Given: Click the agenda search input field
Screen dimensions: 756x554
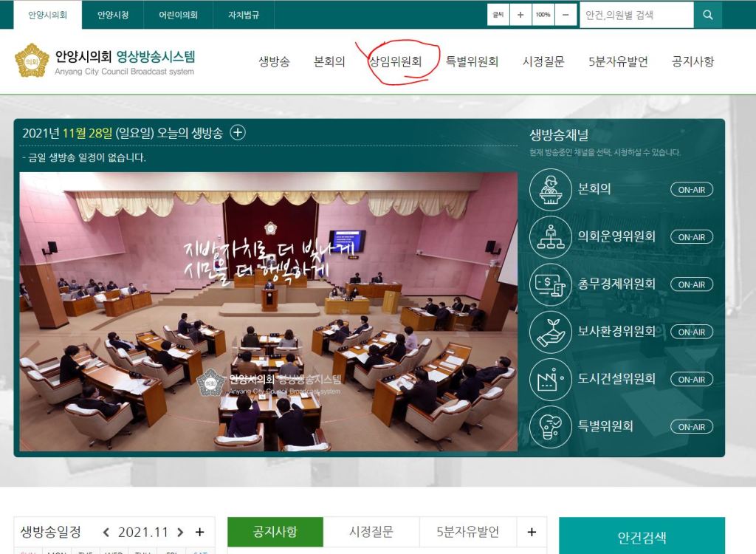Looking at the screenshot, I should 636,15.
